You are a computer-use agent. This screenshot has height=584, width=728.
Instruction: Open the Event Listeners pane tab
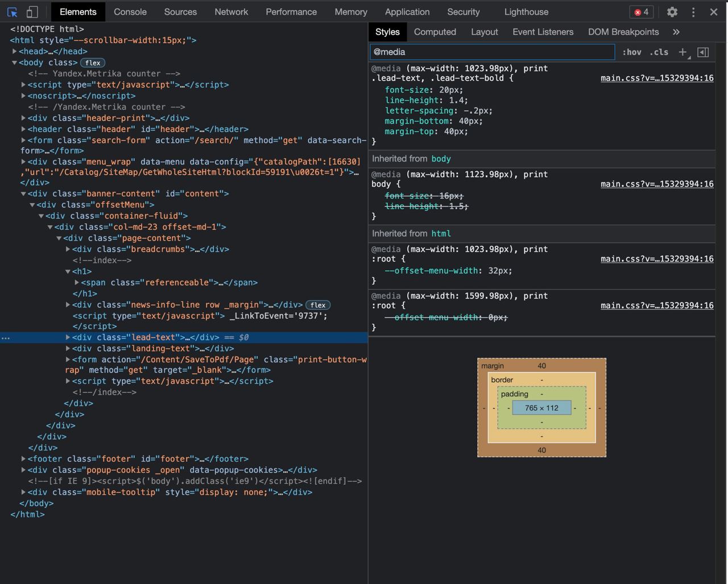click(543, 32)
